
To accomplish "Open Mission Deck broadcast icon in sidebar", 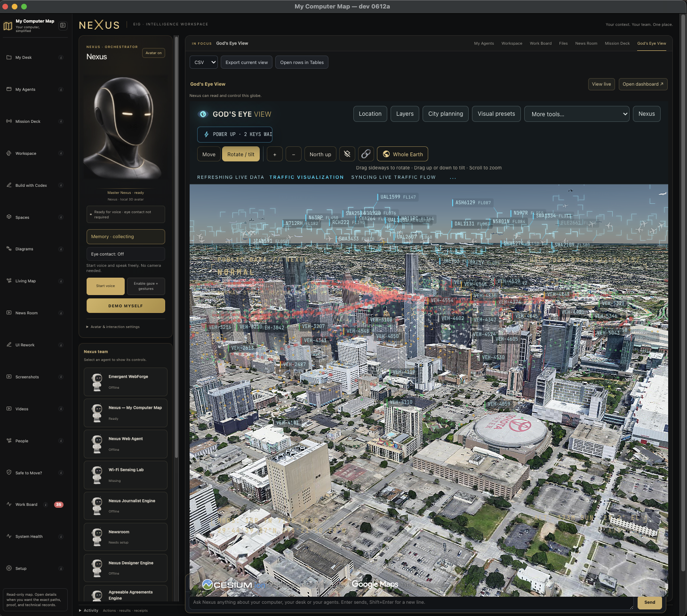I will pos(9,121).
